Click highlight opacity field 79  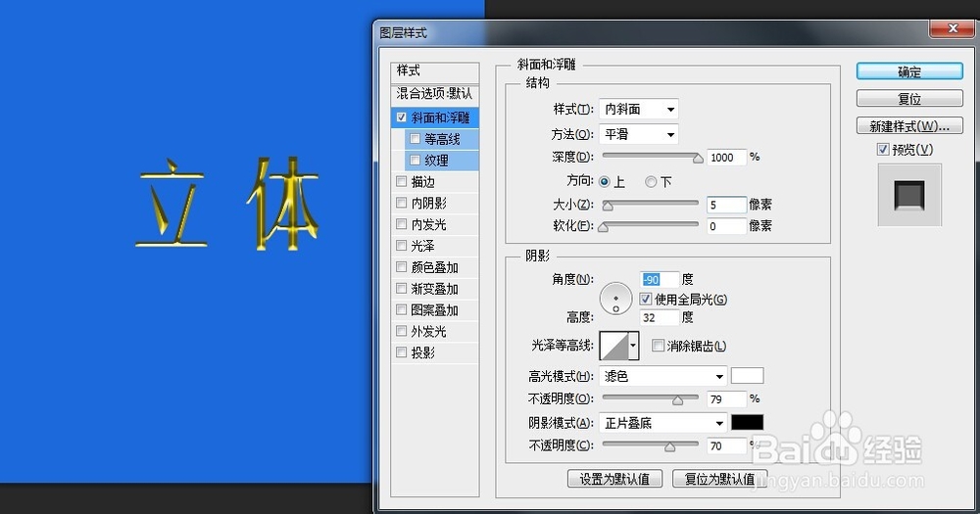coord(727,398)
